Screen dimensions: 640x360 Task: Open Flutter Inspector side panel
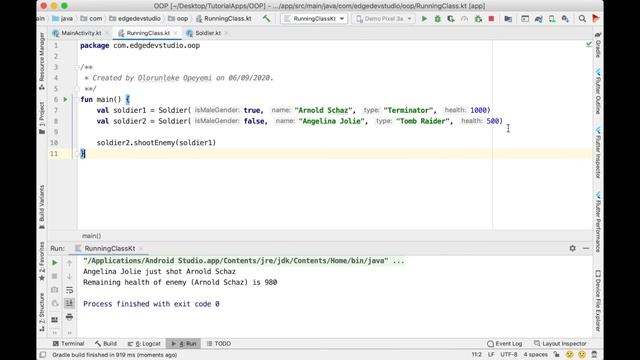click(598, 153)
